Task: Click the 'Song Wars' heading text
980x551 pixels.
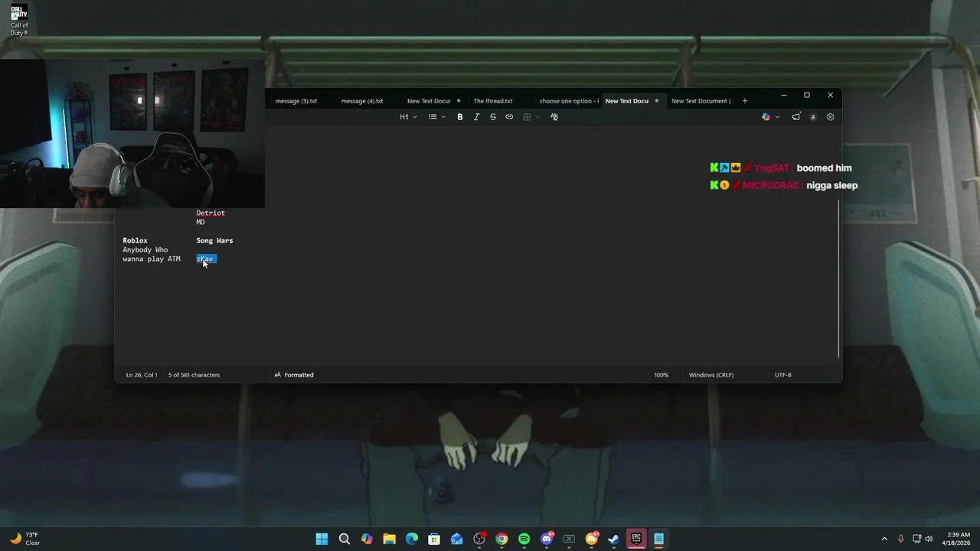Action: [214, 240]
